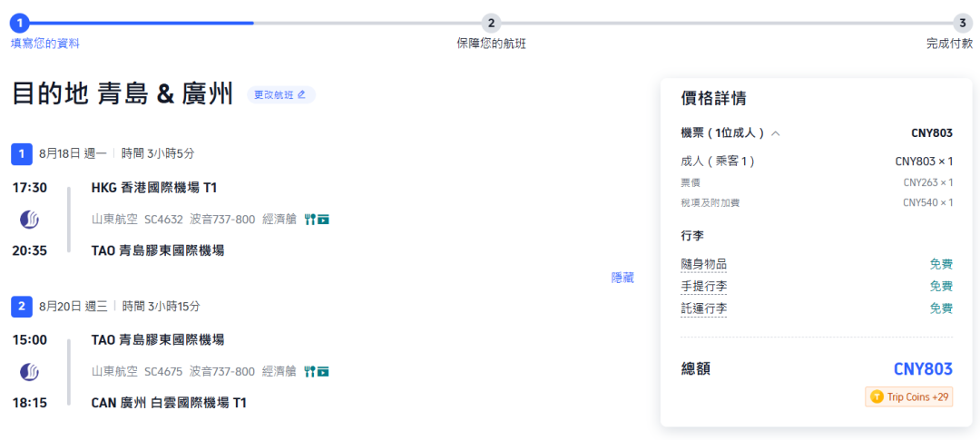Click the step 2 circle in the progress bar
This screenshot has height=440, width=980.
[x=491, y=23]
